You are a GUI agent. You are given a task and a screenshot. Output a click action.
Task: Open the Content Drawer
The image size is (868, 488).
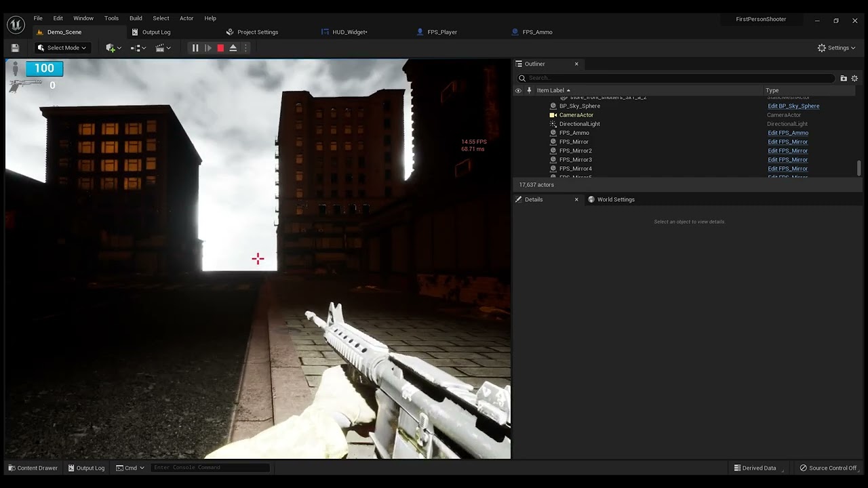(33, 468)
